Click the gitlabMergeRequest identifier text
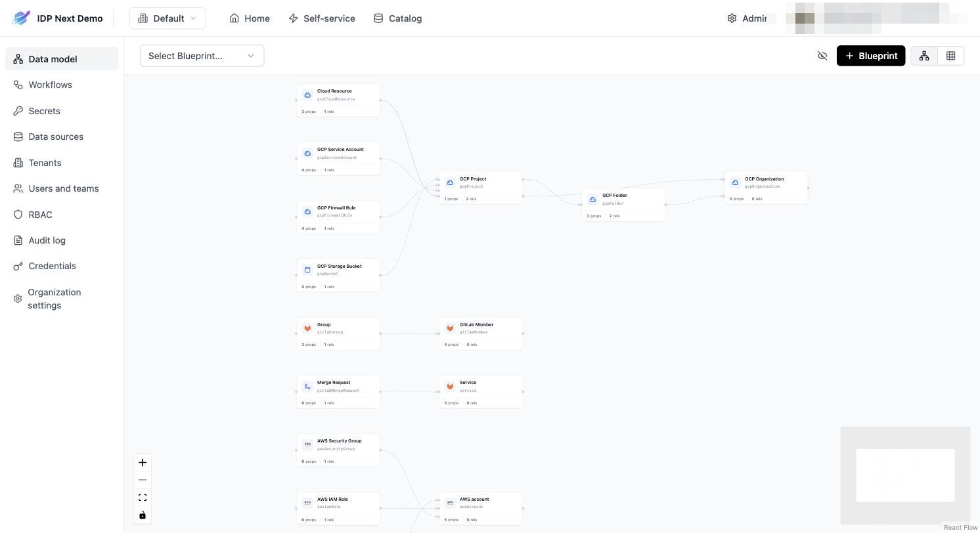Viewport: 980px width, 533px height. 338,391
